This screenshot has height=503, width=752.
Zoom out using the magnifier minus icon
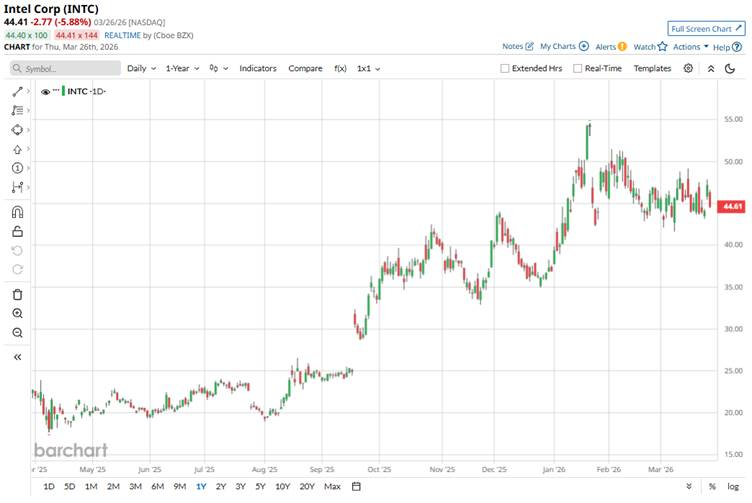point(17,332)
